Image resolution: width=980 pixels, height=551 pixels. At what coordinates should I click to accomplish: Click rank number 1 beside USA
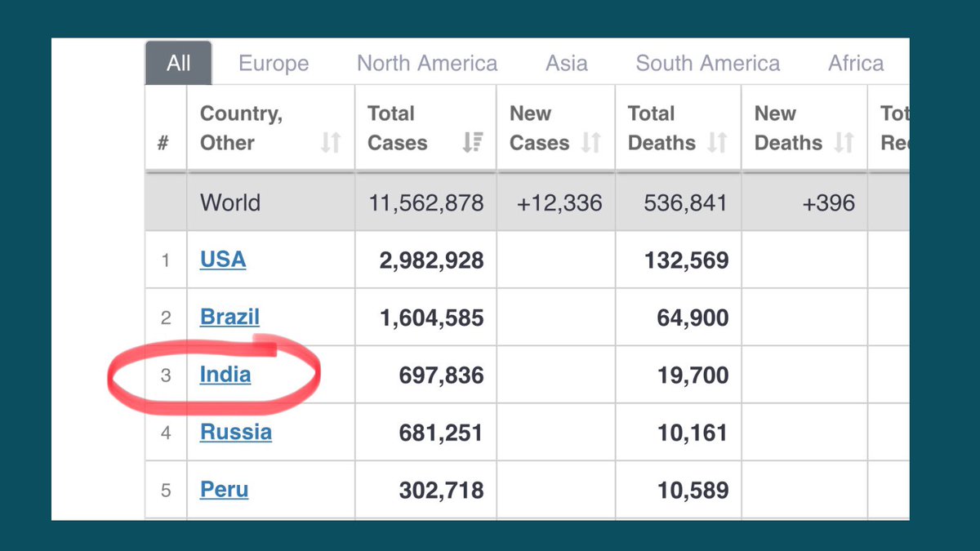[x=165, y=260]
